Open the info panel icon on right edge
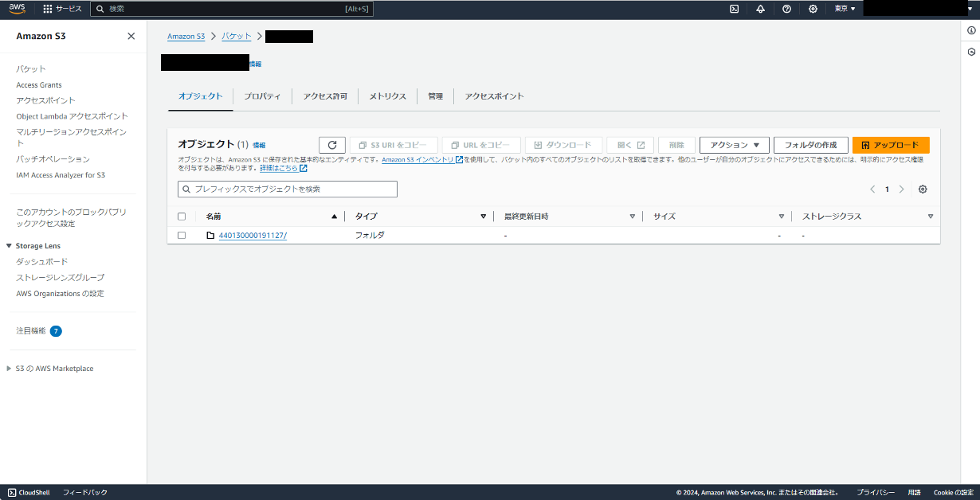The width and height of the screenshot is (980, 500). [971, 30]
